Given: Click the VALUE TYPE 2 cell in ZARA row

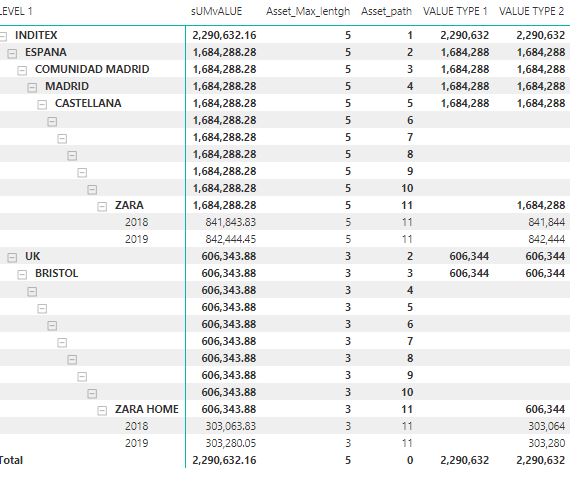Looking at the screenshot, I should [541, 205].
